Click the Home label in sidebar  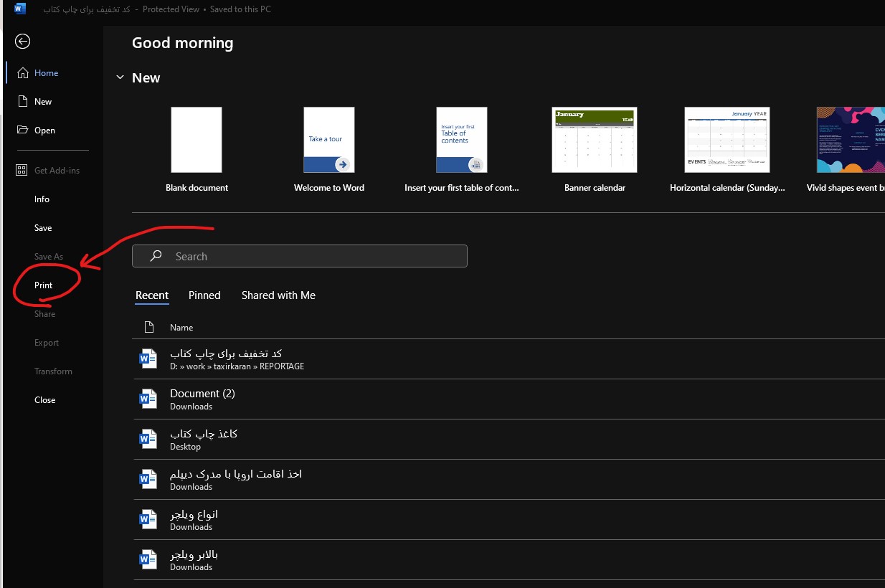(x=47, y=73)
